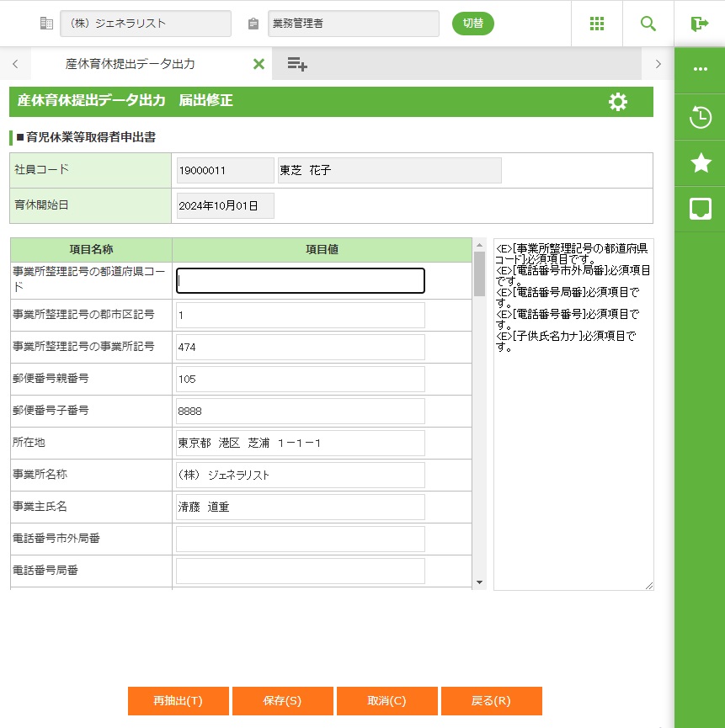
Task: Open the history clock icon in sidebar
Action: click(x=700, y=118)
